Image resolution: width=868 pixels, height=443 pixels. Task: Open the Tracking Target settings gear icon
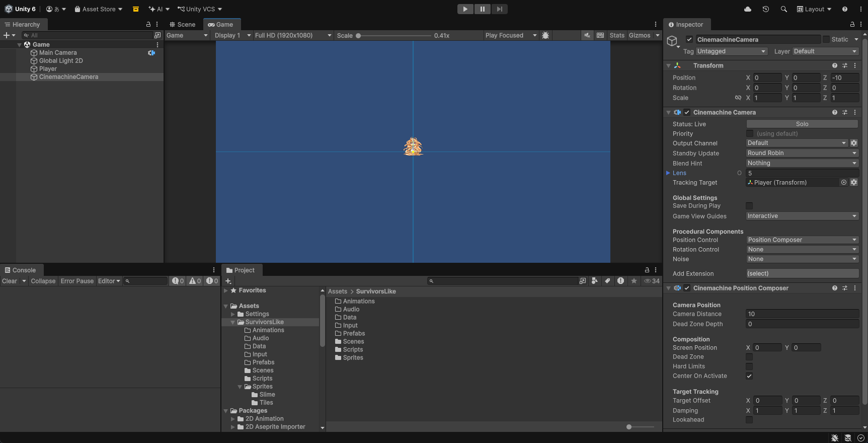[x=854, y=182]
